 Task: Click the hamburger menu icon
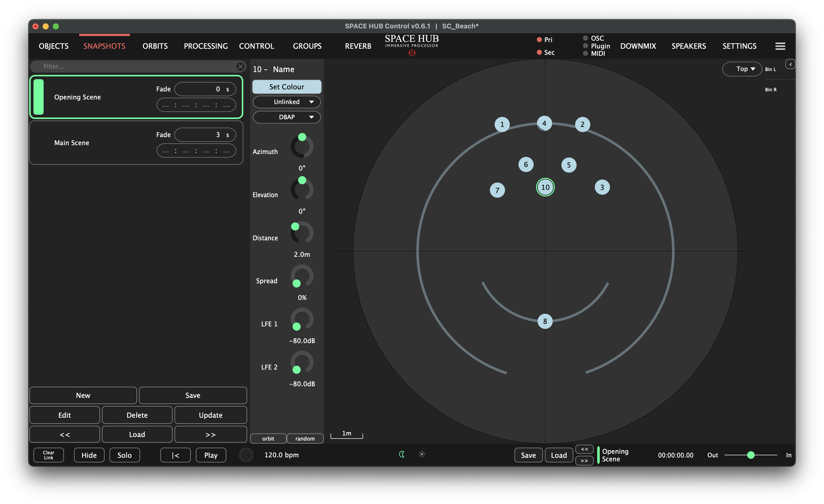[780, 46]
